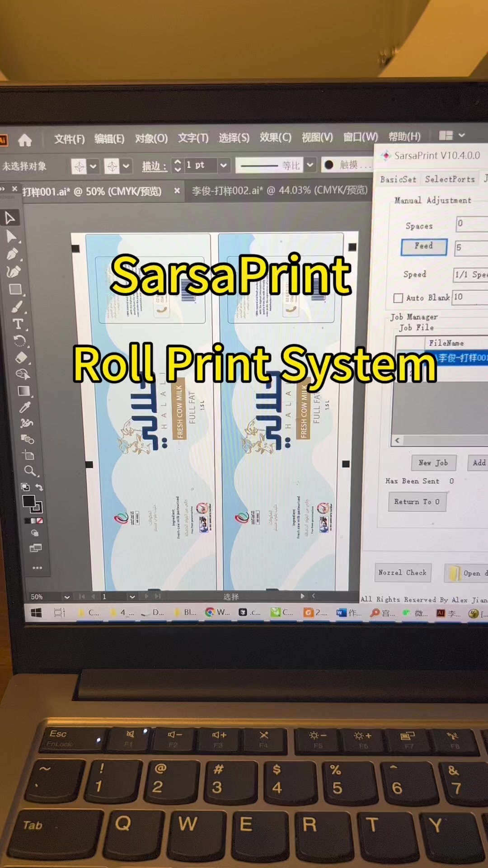Open BasicSet tab in SarsaPrint

pyautogui.click(x=398, y=179)
